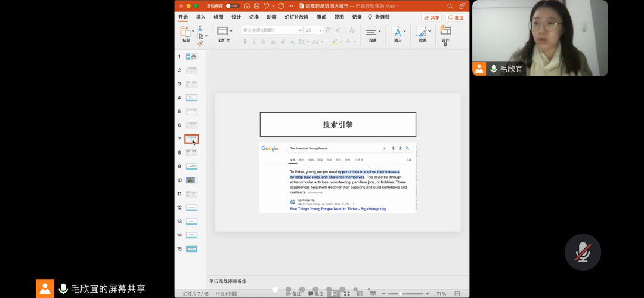Toggle the AutoSave (自动保存) switch
The image size is (644, 298).
[x=232, y=6]
